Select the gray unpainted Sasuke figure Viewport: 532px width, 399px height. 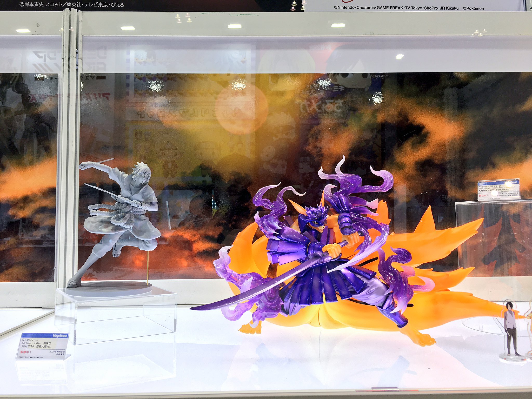(x=117, y=223)
